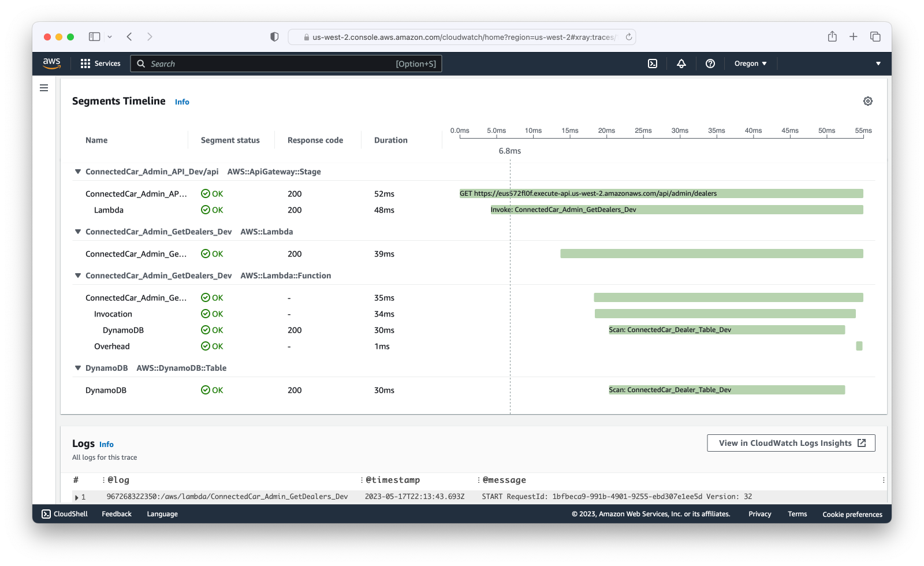Open a new browser tab with the plus icon
This screenshot has height=566, width=924.
coord(854,36)
